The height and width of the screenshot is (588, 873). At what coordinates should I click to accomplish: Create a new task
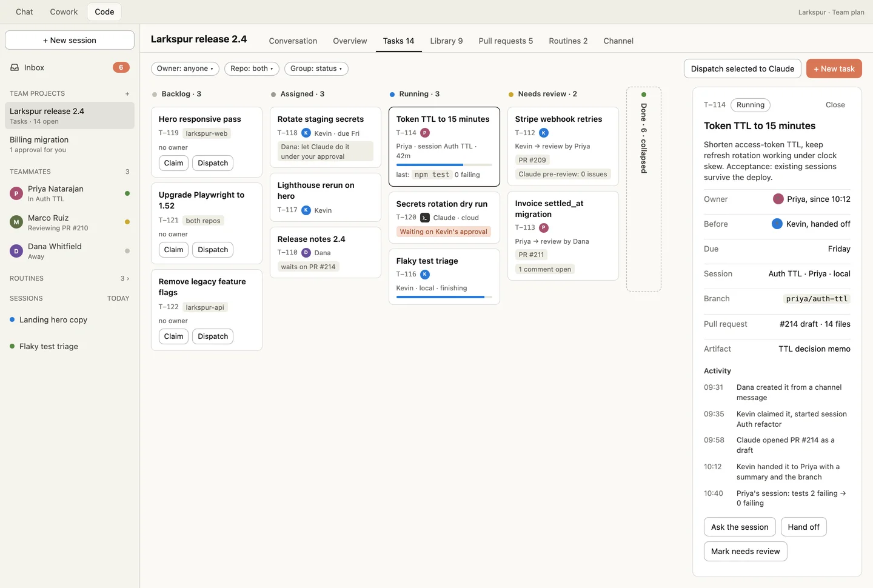(x=834, y=68)
